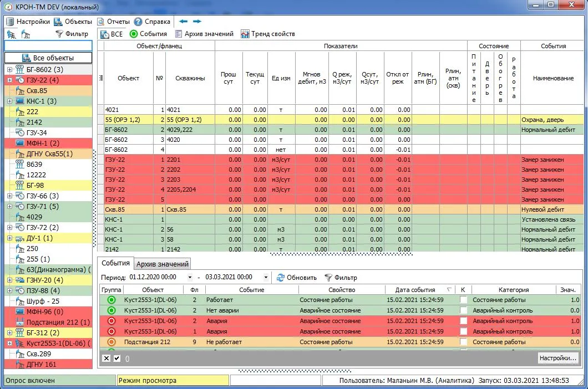Click the Установлена связь event cell for КНС-1
The image size is (588, 389).
click(552, 219)
